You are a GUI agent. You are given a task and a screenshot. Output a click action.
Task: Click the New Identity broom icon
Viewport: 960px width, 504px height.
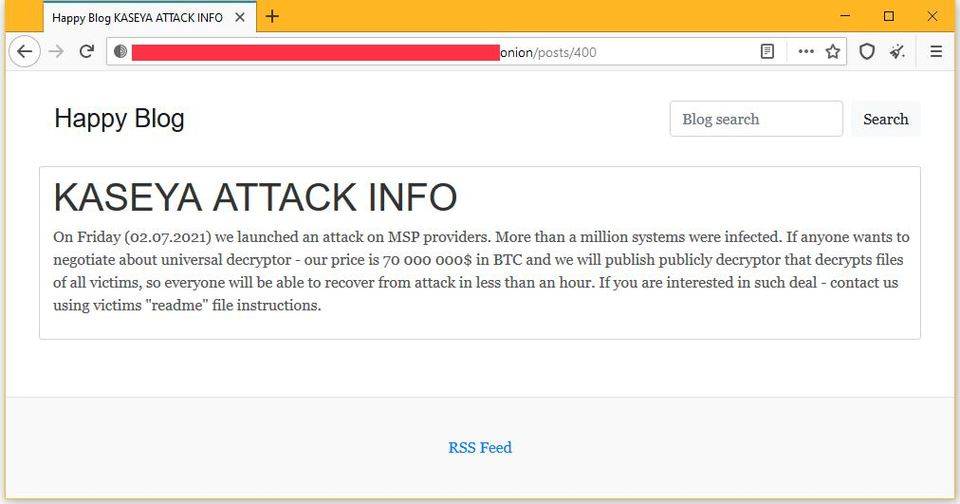(x=898, y=51)
